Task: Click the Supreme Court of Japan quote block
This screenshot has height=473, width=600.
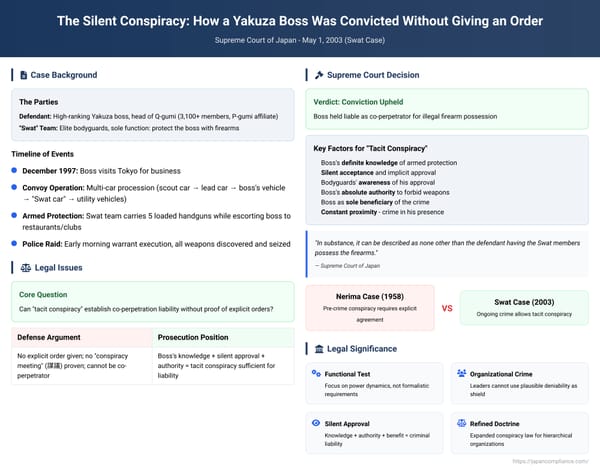Action: [x=447, y=254]
